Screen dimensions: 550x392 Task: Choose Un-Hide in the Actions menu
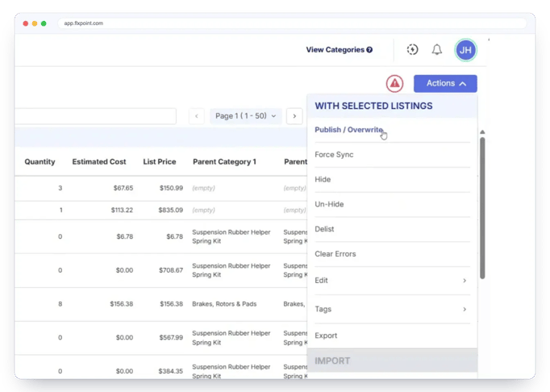pyautogui.click(x=329, y=204)
